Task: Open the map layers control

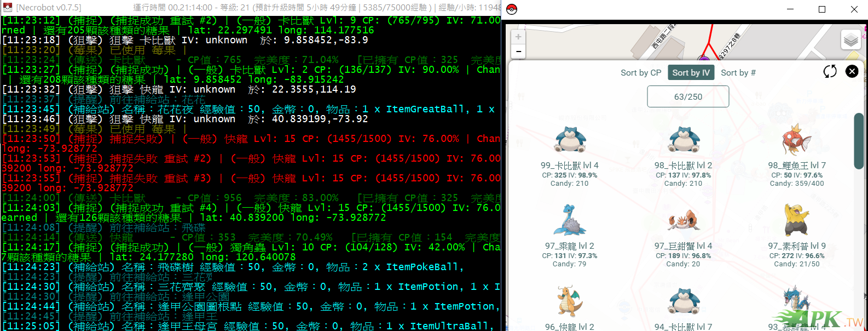Action: pyautogui.click(x=851, y=40)
